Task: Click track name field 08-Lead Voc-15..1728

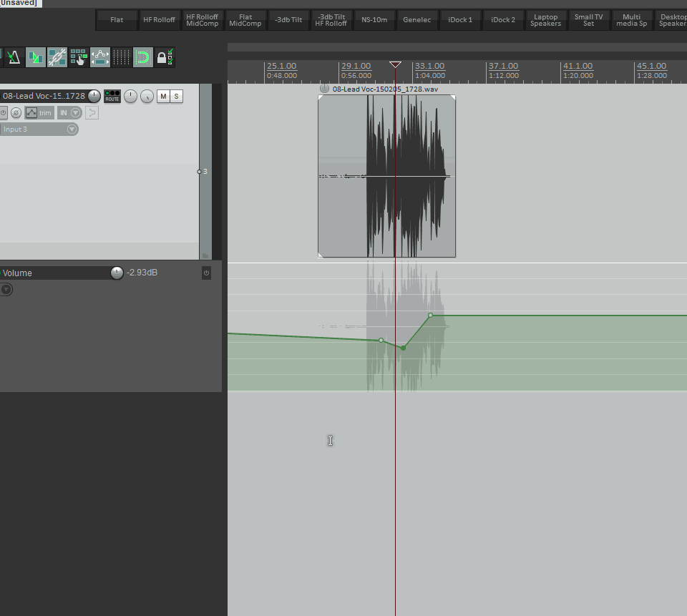Action: [44, 96]
